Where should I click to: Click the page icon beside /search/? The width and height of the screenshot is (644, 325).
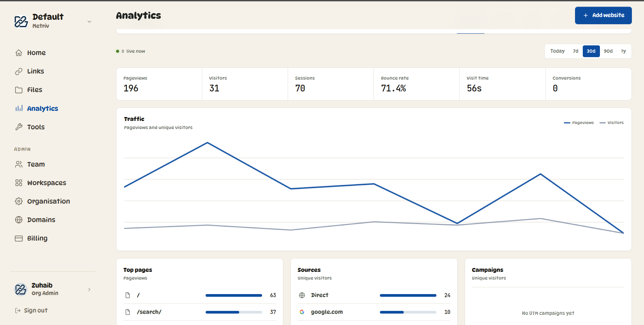click(x=128, y=312)
